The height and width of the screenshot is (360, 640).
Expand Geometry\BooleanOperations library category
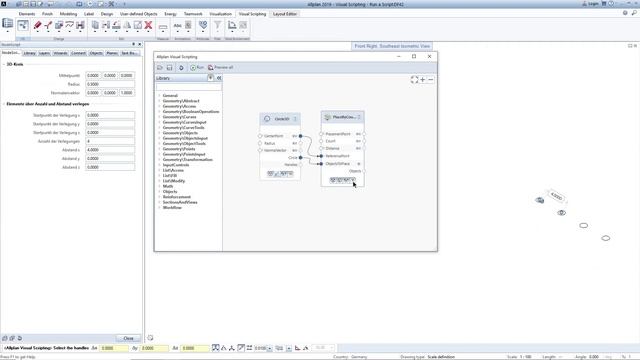159,111
